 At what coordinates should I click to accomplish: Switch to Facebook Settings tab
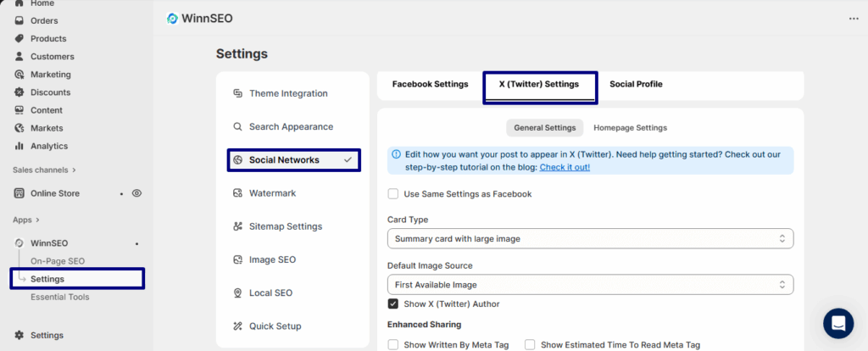tap(430, 84)
